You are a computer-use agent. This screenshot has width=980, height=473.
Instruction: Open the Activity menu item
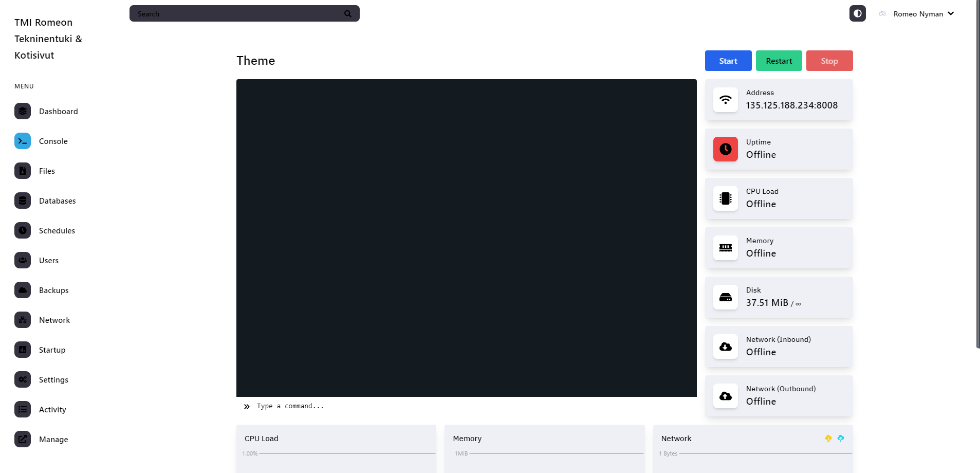(52, 410)
